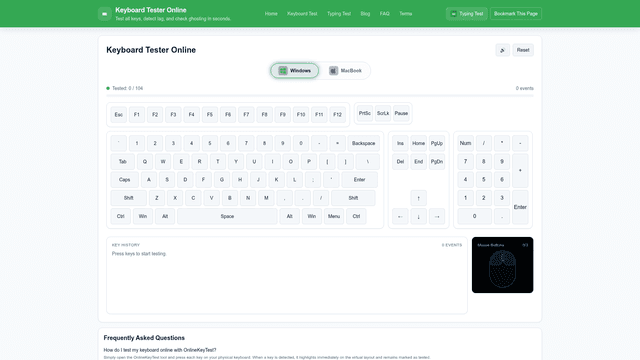Image resolution: width=640 pixels, height=360 pixels.
Task: Click the M key
Action: [x=266, y=198]
